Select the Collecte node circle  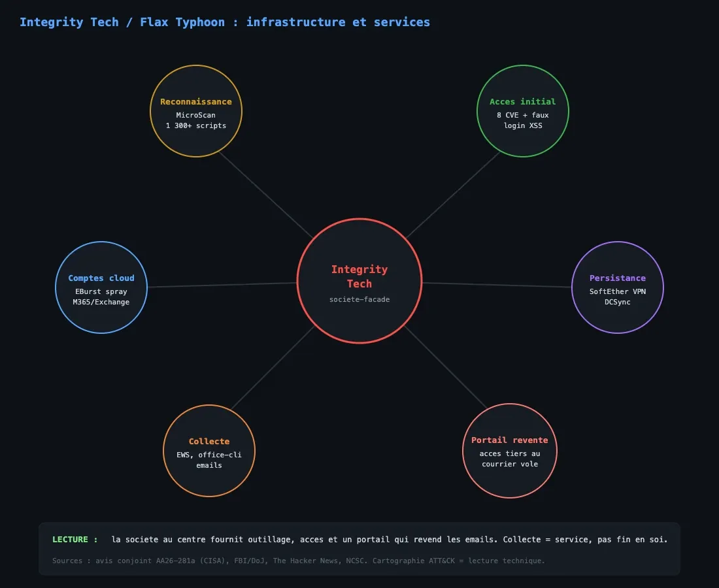209,451
